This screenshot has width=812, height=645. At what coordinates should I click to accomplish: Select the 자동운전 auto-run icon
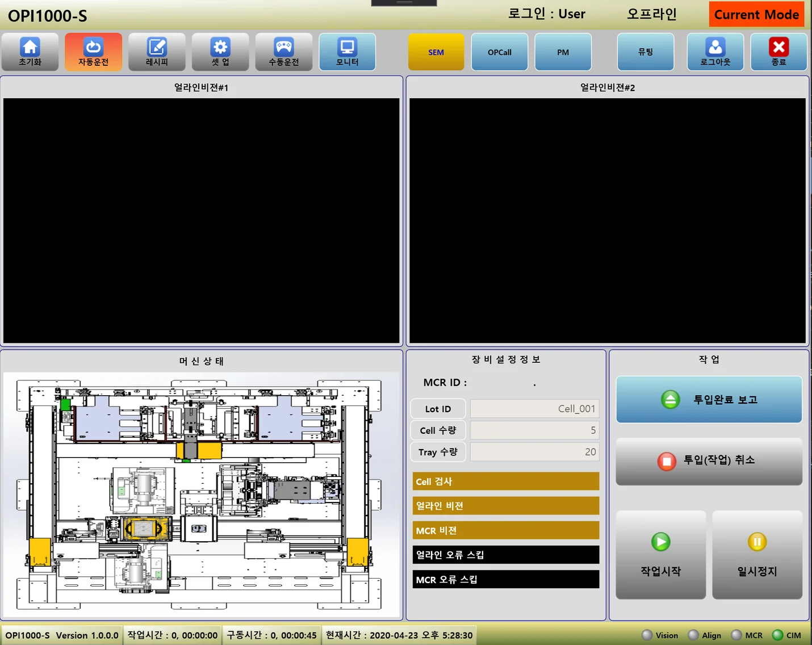tap(93, 52)
